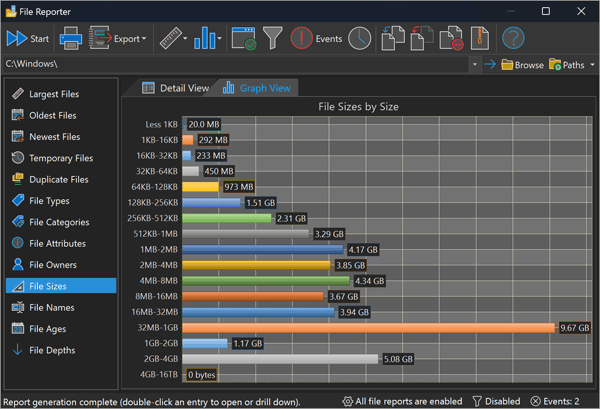Click the ruler units icon

pos(174,39)
